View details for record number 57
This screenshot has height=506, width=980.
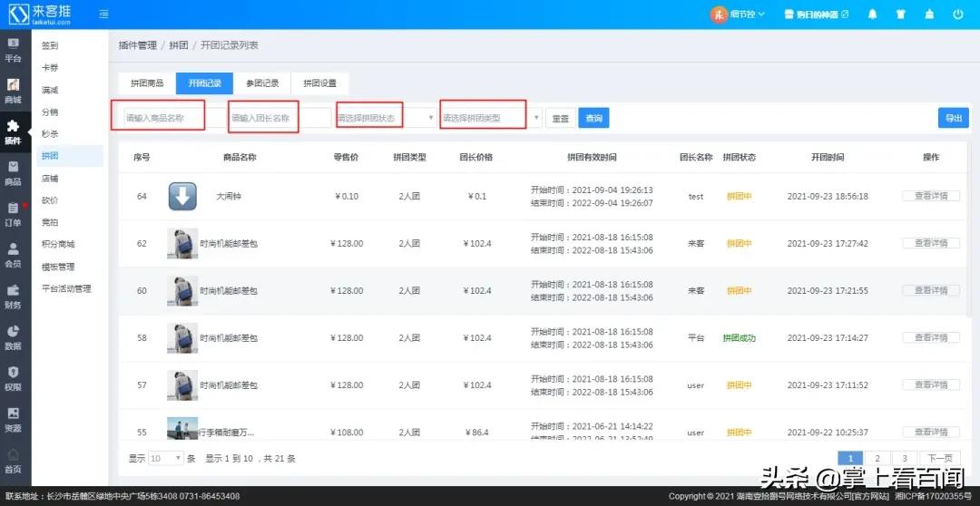(931, 384)
